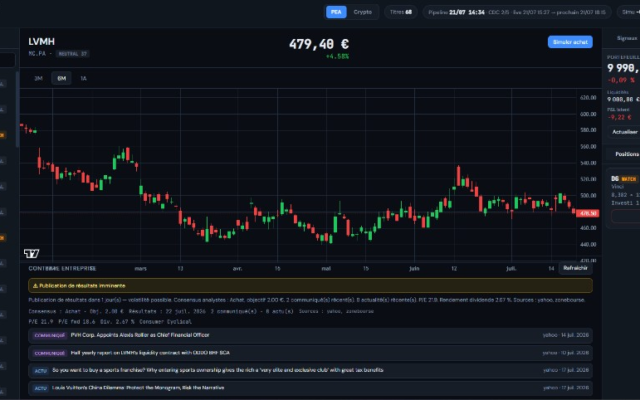
Task: Open the PVH Corp. Appoints CFO communiqué
Action: 310,335
